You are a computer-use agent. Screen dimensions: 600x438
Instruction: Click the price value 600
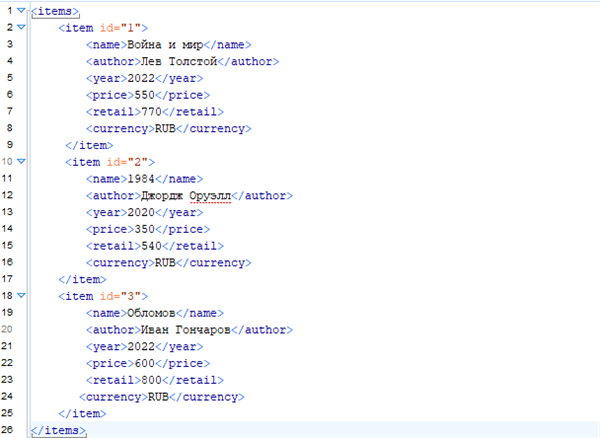click(144, 363)
